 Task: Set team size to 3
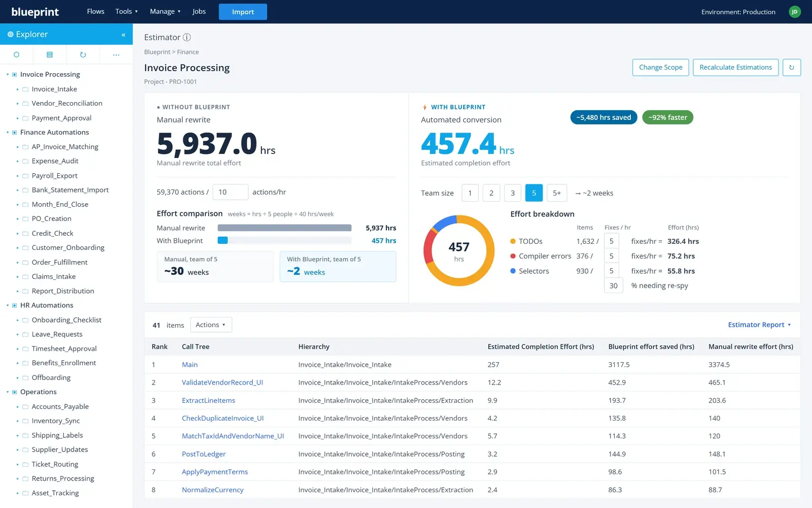[x=513, y=193]
